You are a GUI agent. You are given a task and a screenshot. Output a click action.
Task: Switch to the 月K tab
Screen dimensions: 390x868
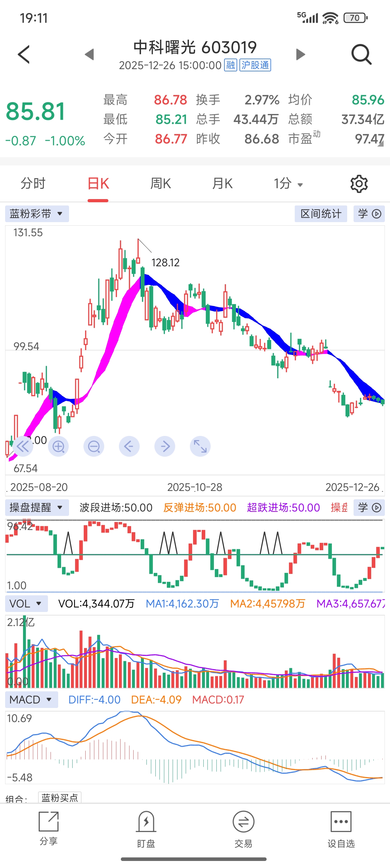pos(222,184)
